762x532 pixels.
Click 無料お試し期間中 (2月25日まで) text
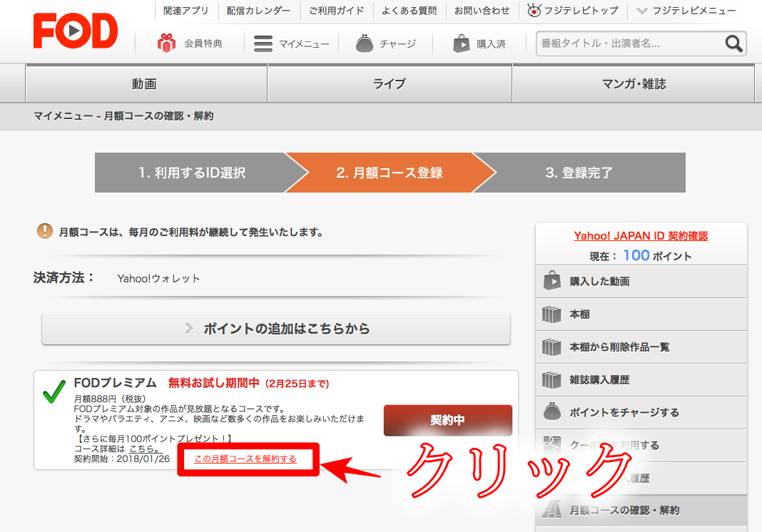coord(249,384)
